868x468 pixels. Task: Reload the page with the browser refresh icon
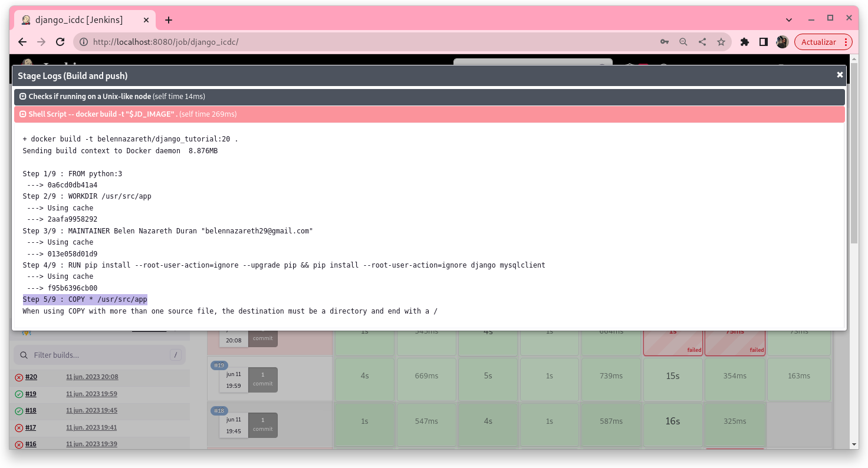(60, 42)
